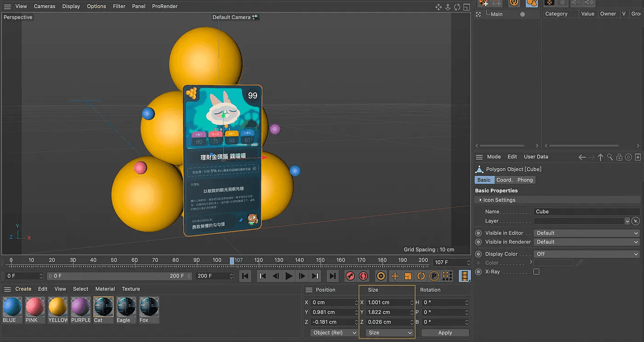644x342 pixels.
Task: Toggle keyframe dot for Visible in Editor
Action: tap(478, 233)
